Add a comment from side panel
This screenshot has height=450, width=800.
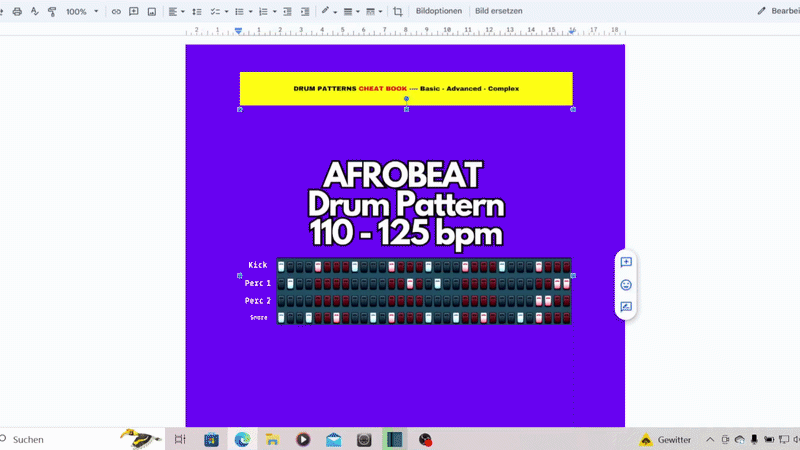tap(626, 262)
